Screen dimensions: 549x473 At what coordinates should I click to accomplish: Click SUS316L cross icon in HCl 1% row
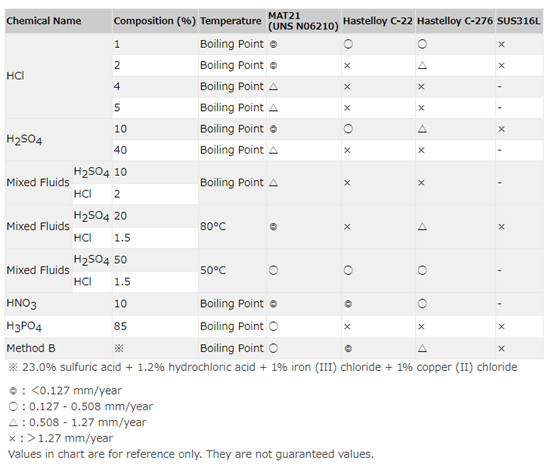pos(501,44)
